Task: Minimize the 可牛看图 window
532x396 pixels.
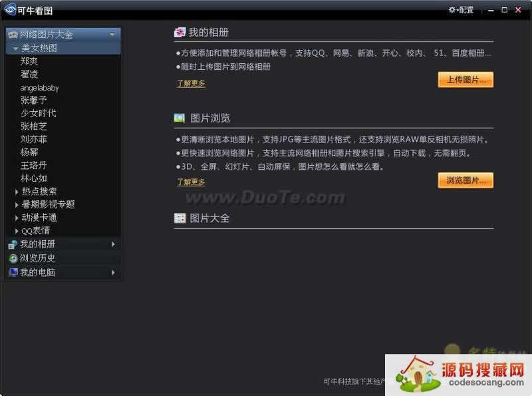Action: (491, 10)
